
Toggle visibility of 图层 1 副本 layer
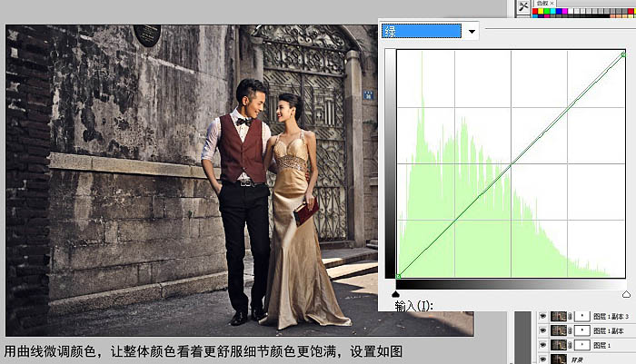tap(543, 330)
